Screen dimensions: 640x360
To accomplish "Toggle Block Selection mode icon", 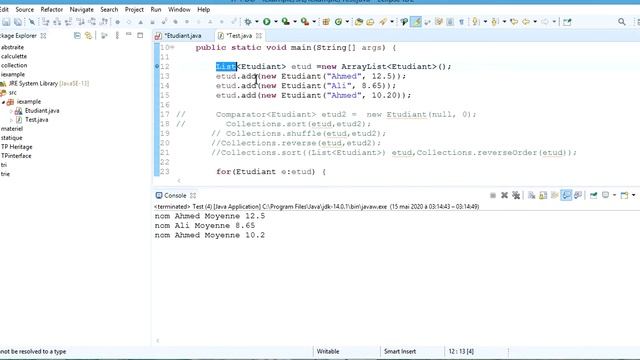I will tap(450, 22).
